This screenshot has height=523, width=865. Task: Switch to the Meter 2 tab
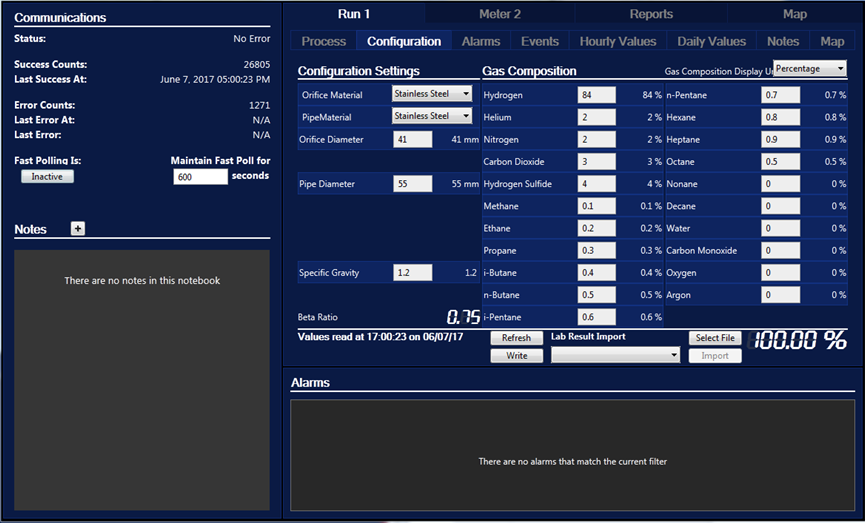click(500, 14)
